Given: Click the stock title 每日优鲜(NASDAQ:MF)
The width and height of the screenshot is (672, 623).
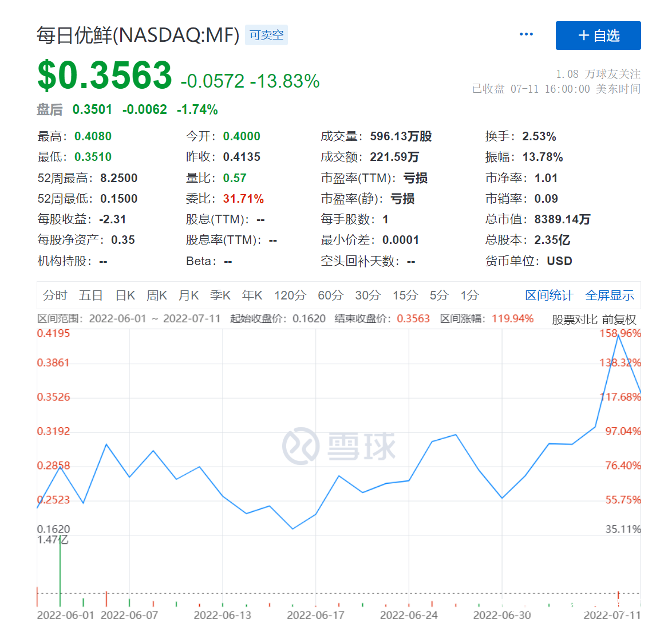Looking at the screenshot, I should 137,35.
